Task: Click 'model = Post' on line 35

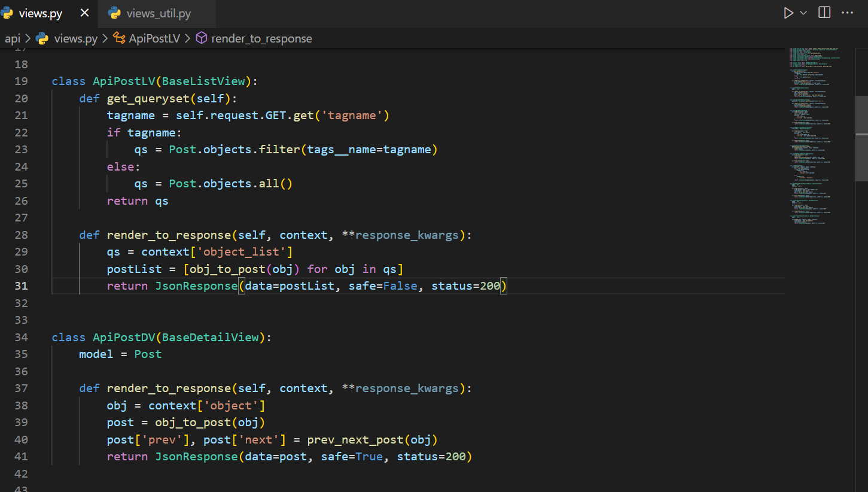Action: click(120, 354)
